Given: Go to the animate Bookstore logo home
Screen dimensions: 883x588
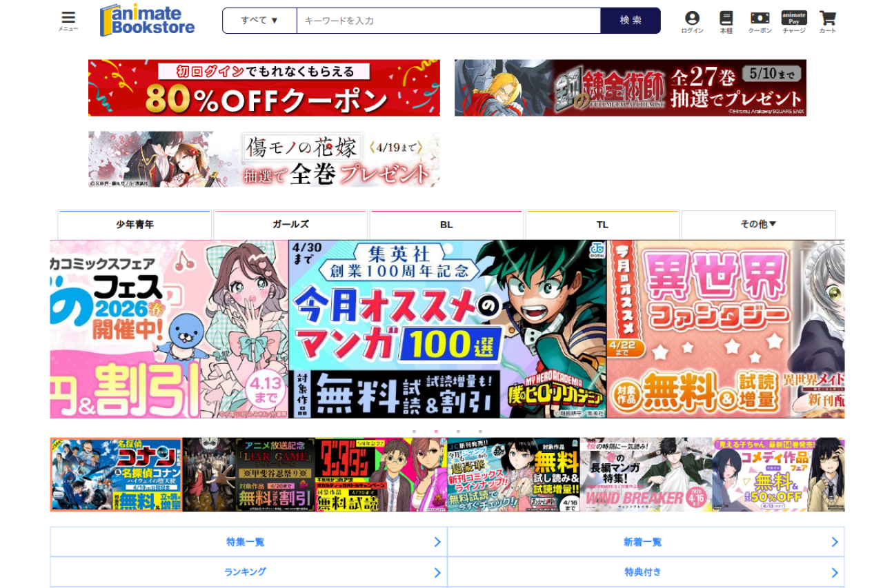Looking at the screenshot, I should click(148, 20).
